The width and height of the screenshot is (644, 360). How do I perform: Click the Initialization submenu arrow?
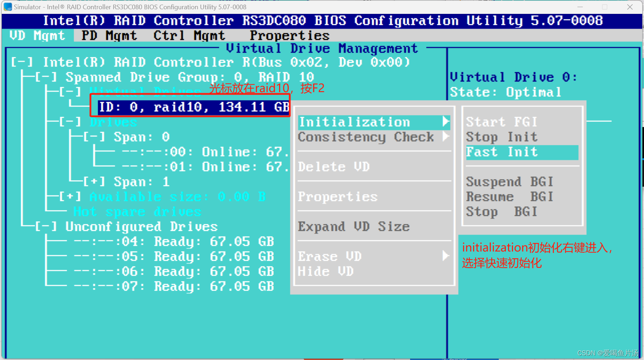click(446, 122)
